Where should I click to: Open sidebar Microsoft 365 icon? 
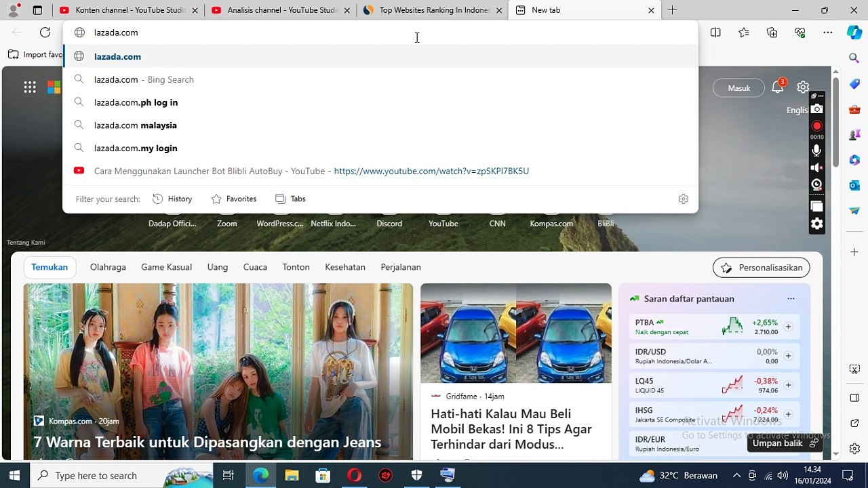[854, 160]
